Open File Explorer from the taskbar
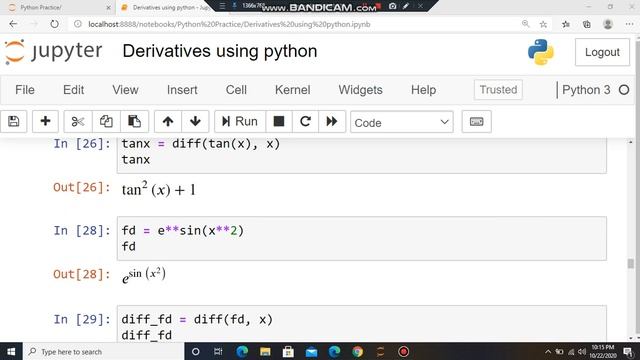The width and height of the screenshot is (640, 360). (265, 351)
